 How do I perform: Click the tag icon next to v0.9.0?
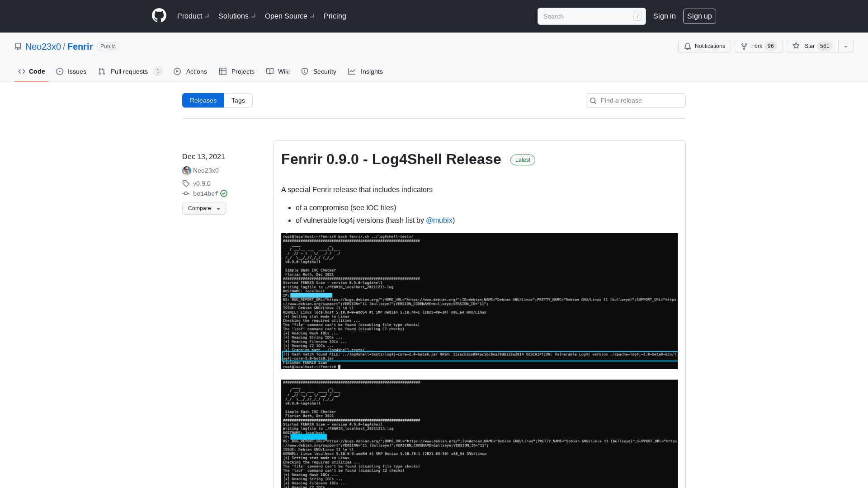click(x=186, y=183)
